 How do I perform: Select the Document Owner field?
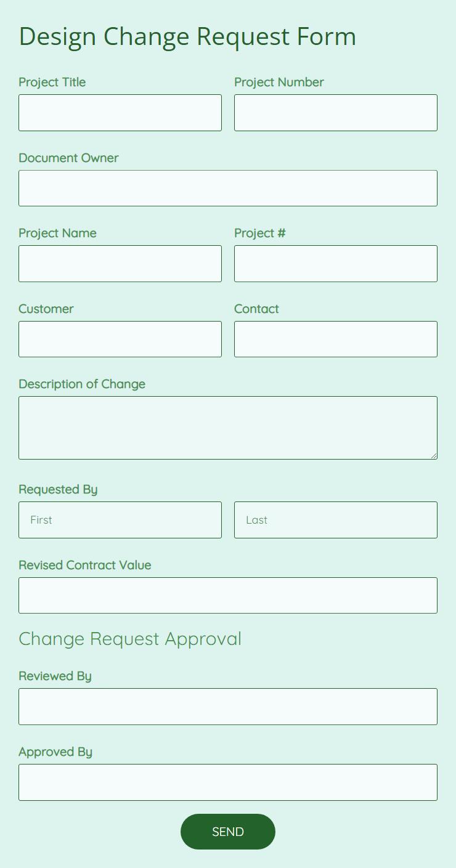tap(228, 189)
